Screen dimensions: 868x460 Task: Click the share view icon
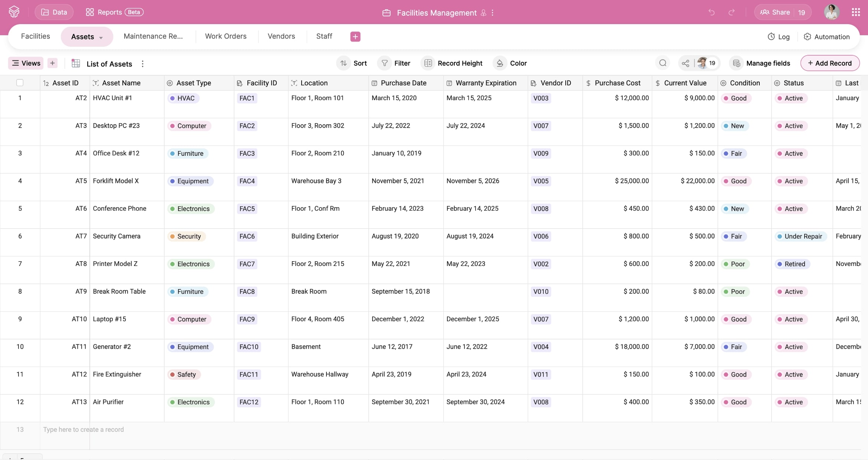point(685,63)
